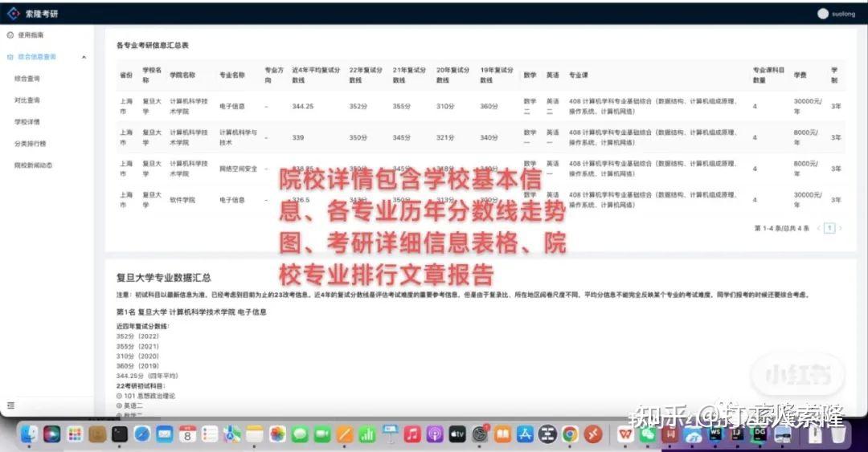Select 分类排行榜 in the sidebar
Image resolution: width=868 pixels, height=452 pixels.
(31, 144)
